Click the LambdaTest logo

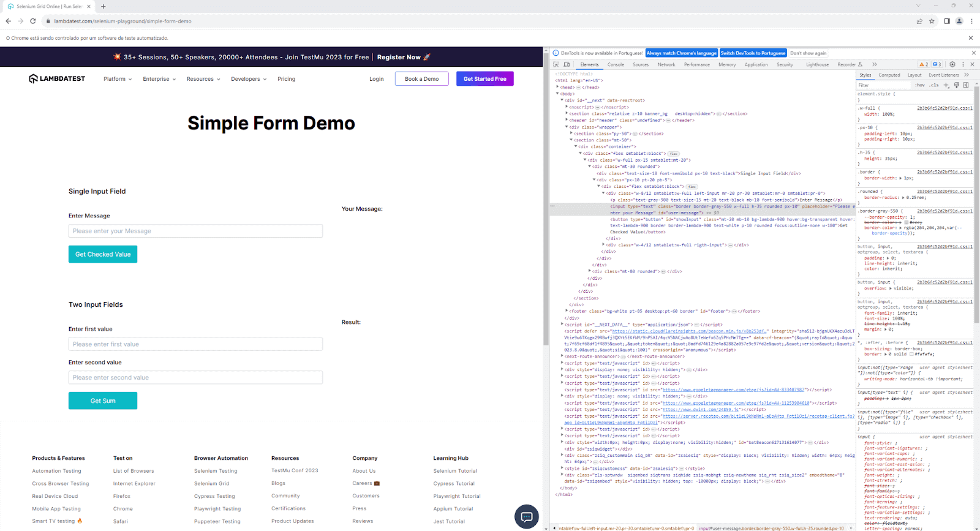pos(57,78)
